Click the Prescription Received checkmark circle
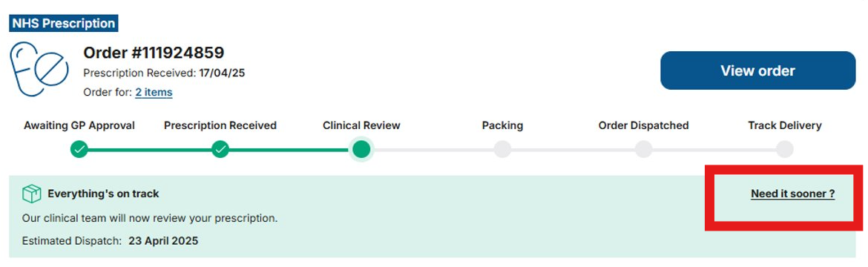Screen dimensions: 868x267 tap(220, 149)
